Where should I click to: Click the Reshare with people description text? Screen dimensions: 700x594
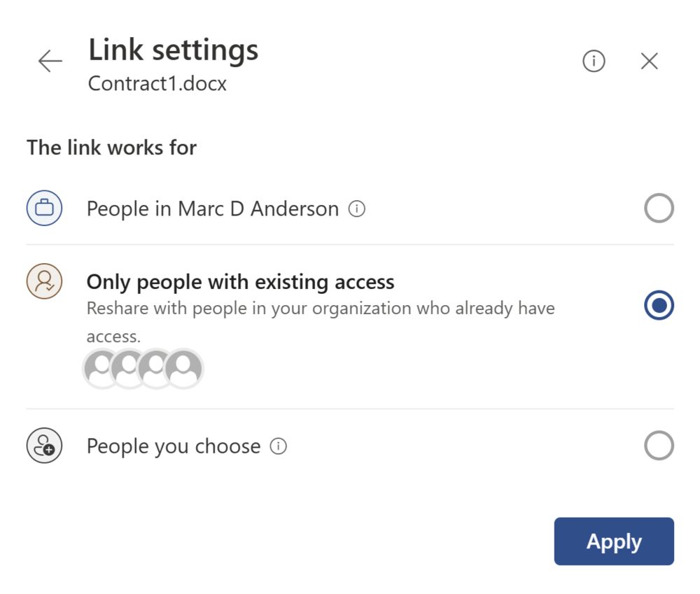click(321, 322)
